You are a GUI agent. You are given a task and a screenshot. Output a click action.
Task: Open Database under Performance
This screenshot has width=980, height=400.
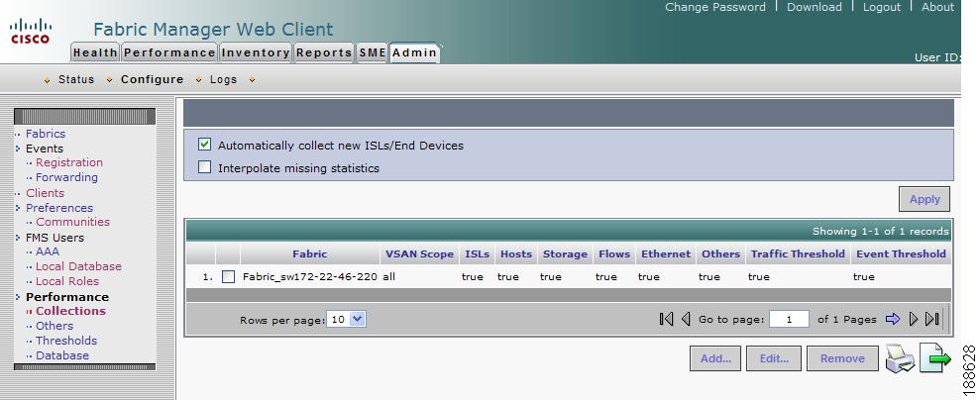61,355
